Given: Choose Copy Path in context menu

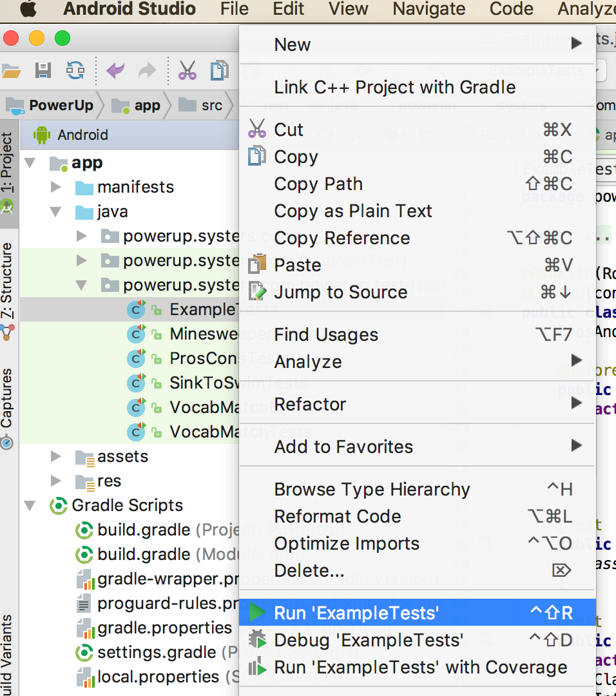Looking at the screenshot, I should pyautogui.click(x=417, y=184).
